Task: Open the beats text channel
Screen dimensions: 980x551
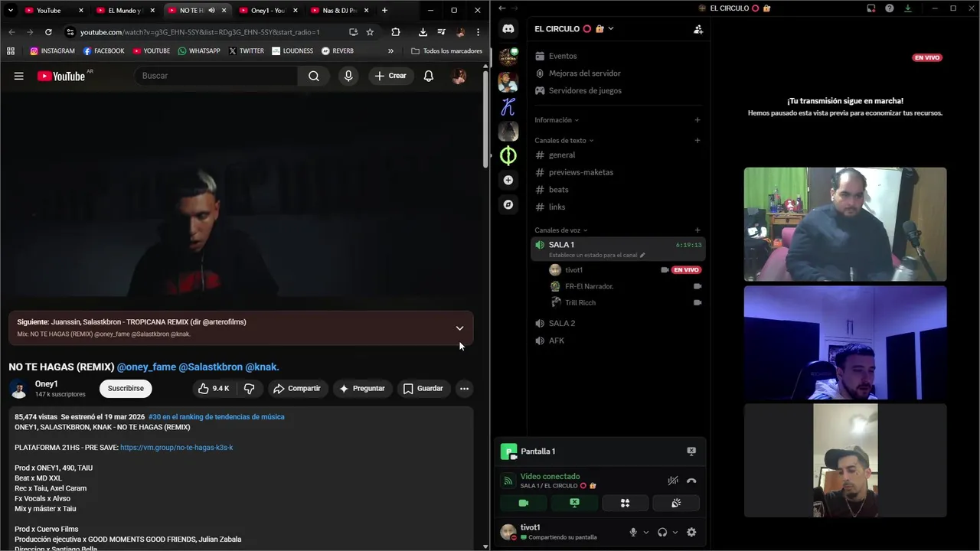Action: pyautogui.click(x=618, y=190)
